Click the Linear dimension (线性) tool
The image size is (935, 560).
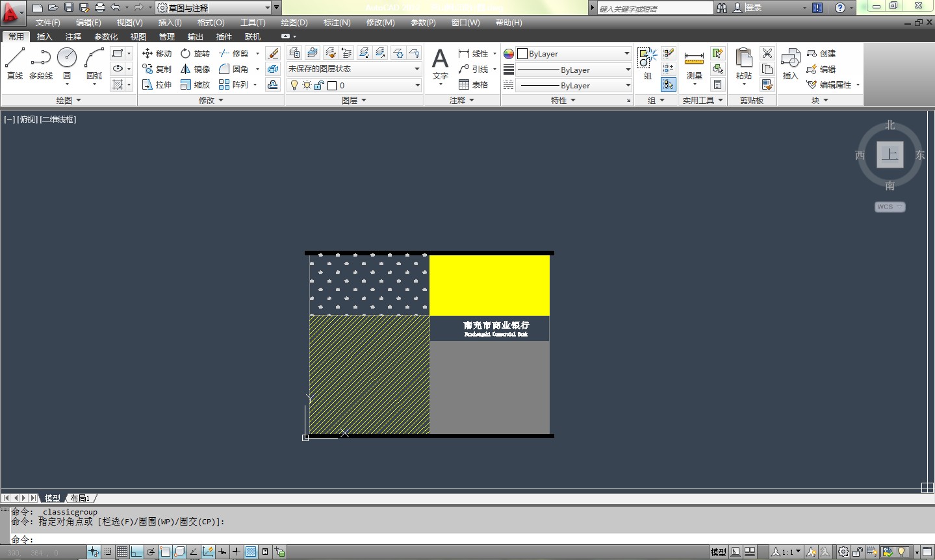(x=473, y=53)
